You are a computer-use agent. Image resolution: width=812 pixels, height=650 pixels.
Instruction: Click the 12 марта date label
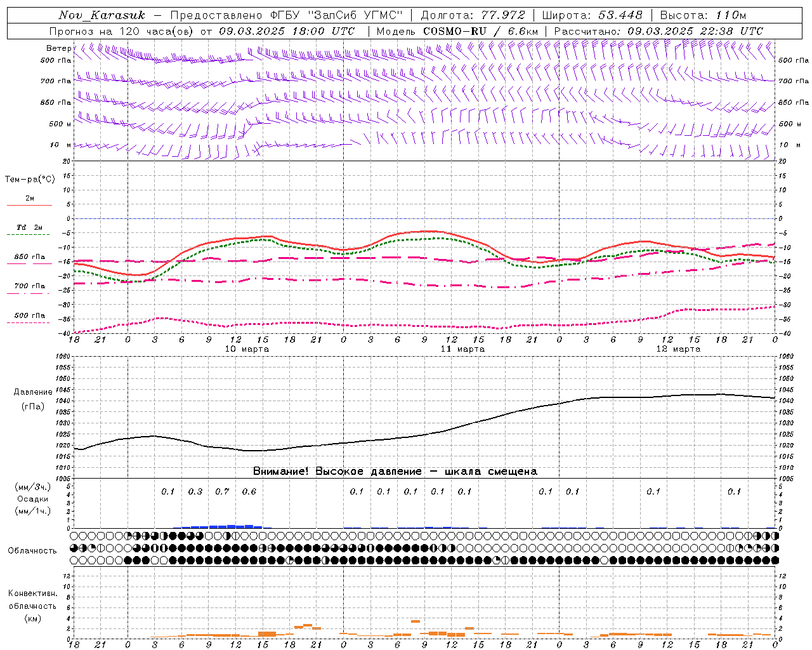(x=678, y=349)
